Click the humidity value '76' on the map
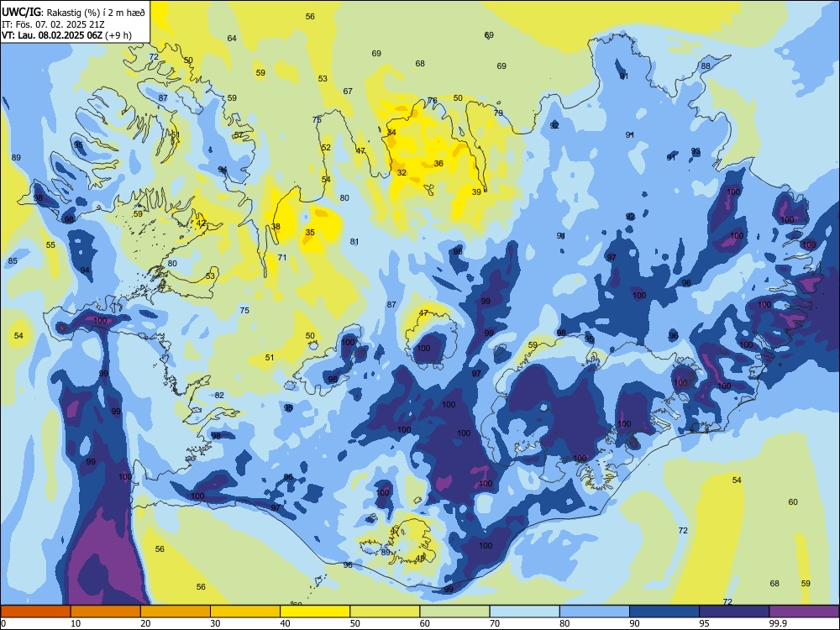 pyautogui.click(x=433, y=100)
